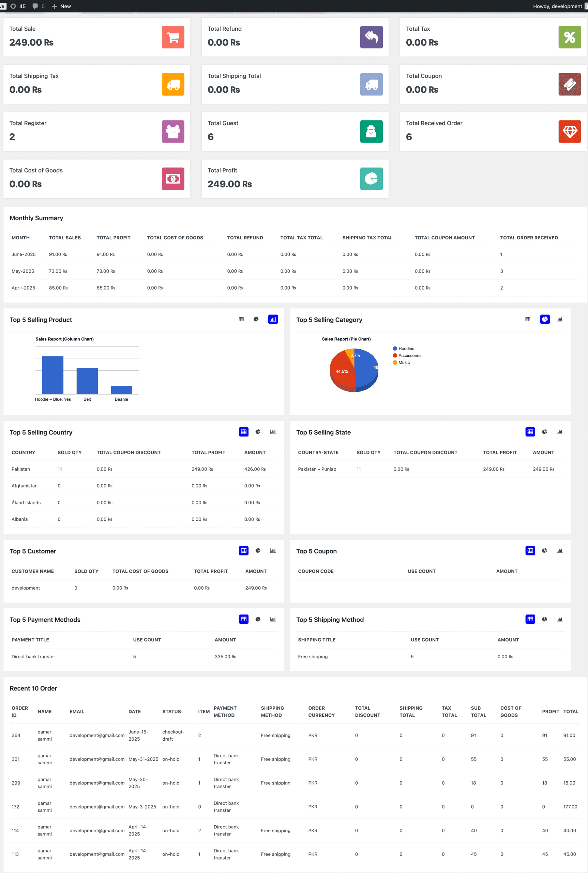Show column chart for Top 5 Selling Category

tap(559, 319)
